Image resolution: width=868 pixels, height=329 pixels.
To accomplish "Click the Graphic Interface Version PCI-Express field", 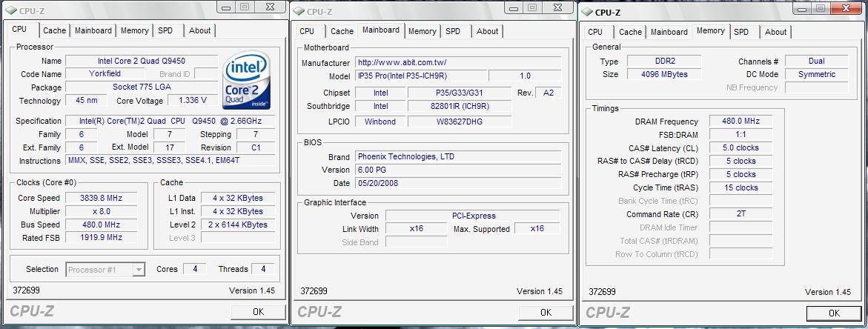I will 473,216.
